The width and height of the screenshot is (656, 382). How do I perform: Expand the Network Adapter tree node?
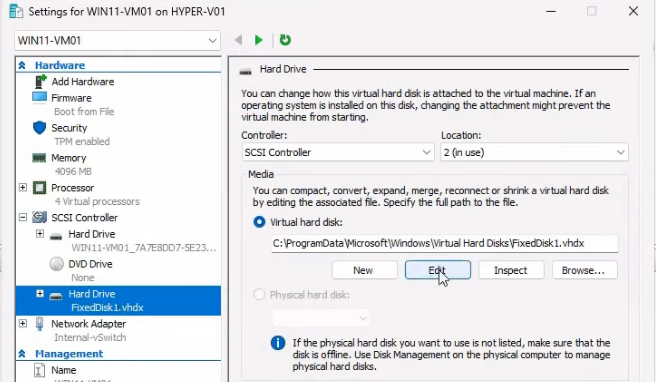click(x=23, y=323)
